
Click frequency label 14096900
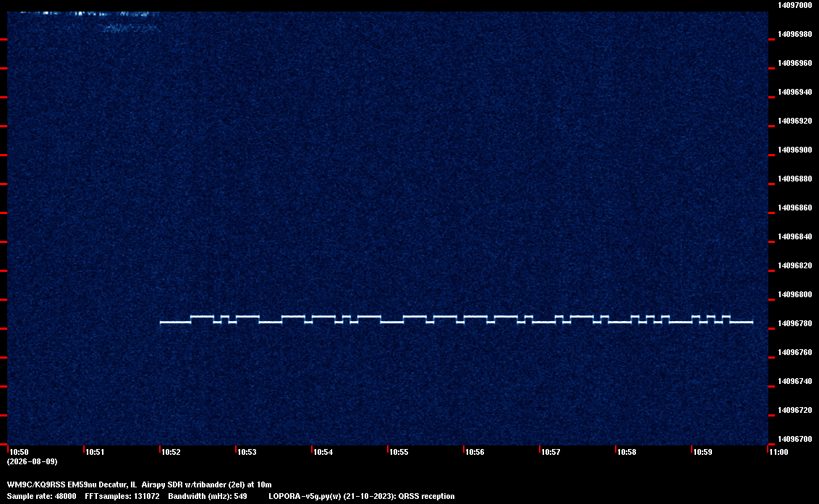795,150
